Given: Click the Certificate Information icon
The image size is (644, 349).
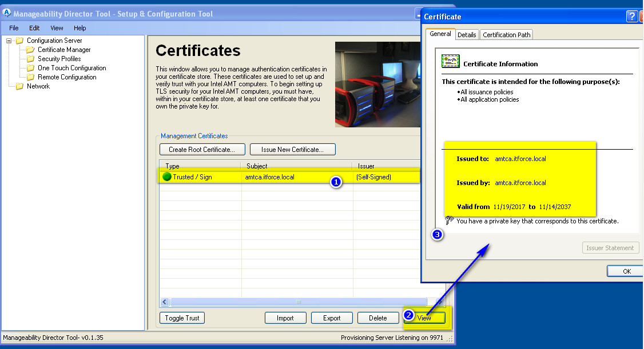Looking at the screenshot, I should point(451,62).
